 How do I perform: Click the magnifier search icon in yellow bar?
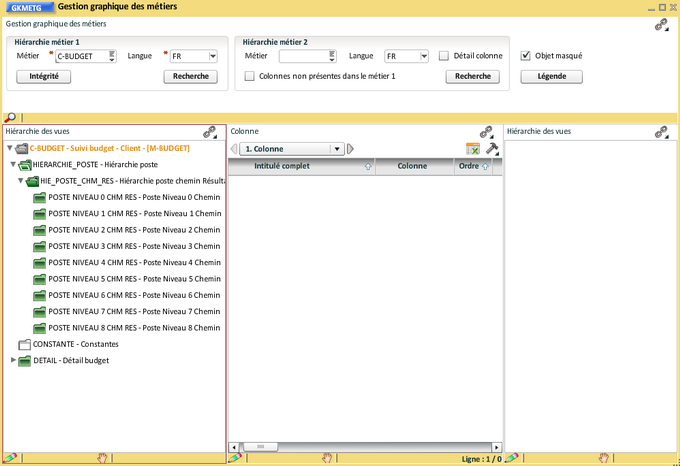10,118
